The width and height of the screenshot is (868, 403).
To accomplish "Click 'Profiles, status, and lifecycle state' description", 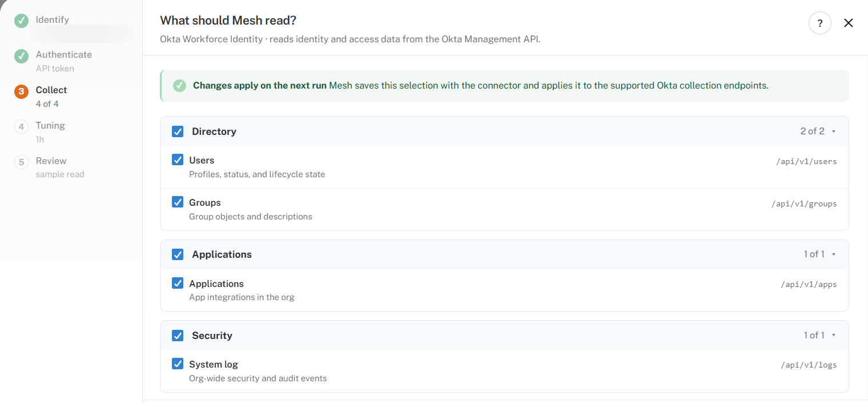I will click(257, 174).
